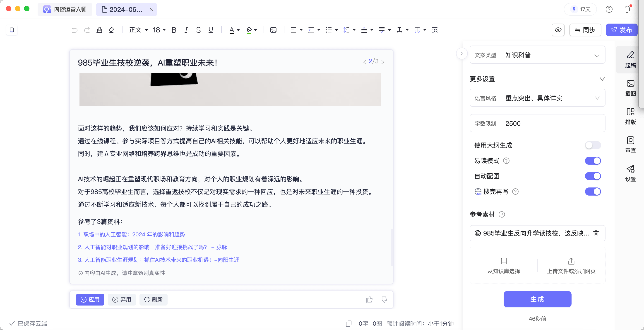Click the eraser clear-format icon
The width and height of the screenshot is (644, 330).
point(111,30)
